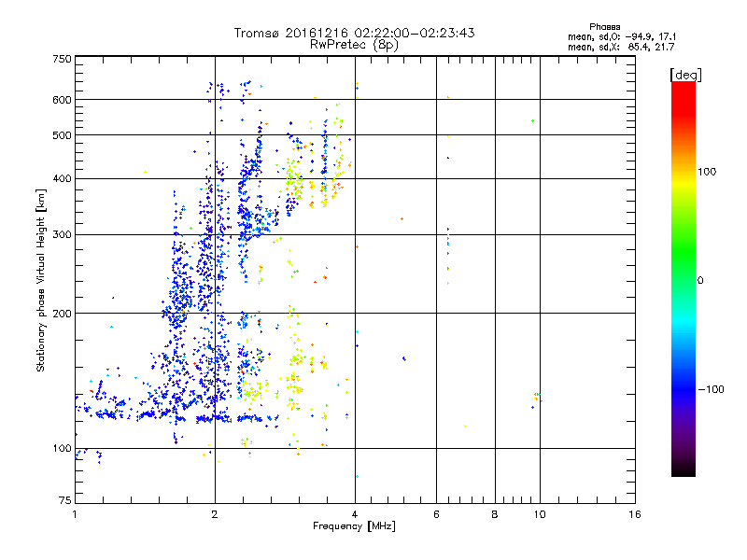This screenshot has height=560, width=747.
Task: Click the y-axis "75" tick label
Action: pos(65,500)
